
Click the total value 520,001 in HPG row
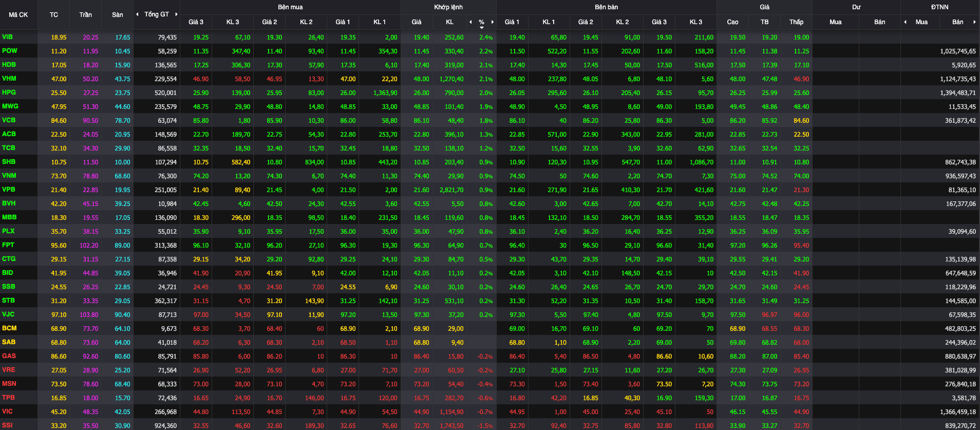click(x=165, y=93)
